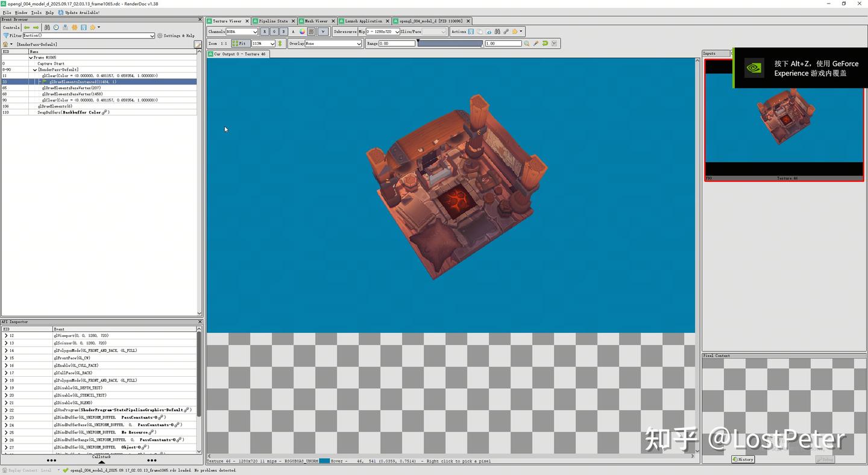Close the Event Browser panel
Screen dimensions: 868x475
click(x=200, y=19)
